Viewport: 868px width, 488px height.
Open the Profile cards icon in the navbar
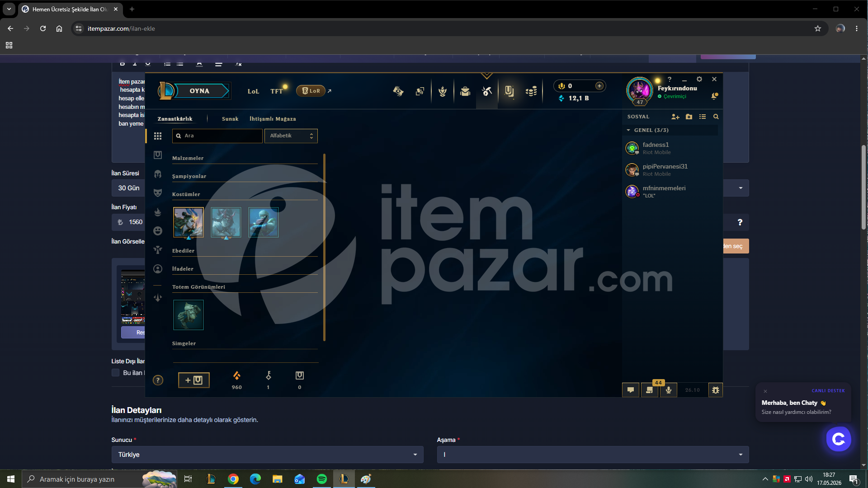pyautogui.click(x=420, y=91)
